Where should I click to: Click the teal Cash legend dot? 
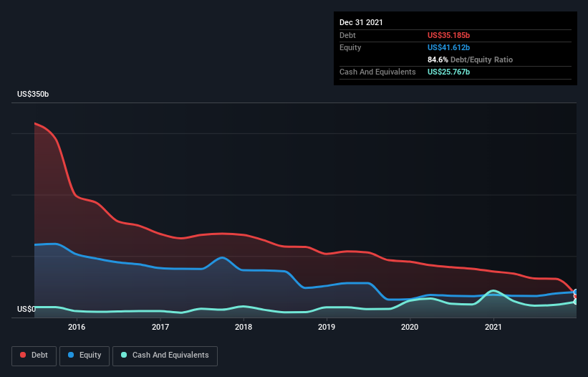point(124,355)
